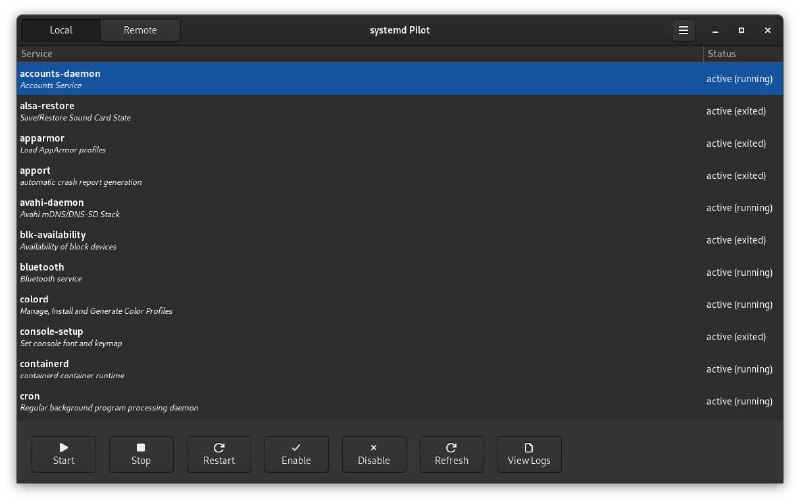The width and height of the screenshot is (800, 502).
Task: Sort by the Status column header
Action: [x=743, y=54]
